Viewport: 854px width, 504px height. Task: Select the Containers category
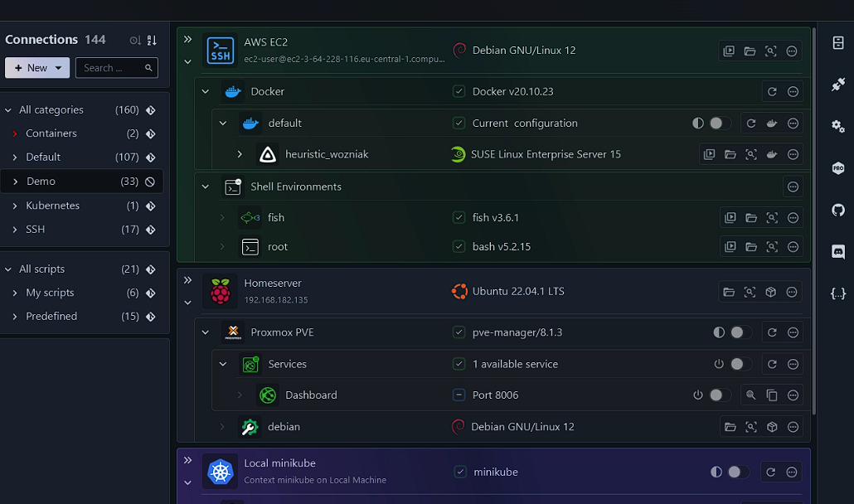82,134
